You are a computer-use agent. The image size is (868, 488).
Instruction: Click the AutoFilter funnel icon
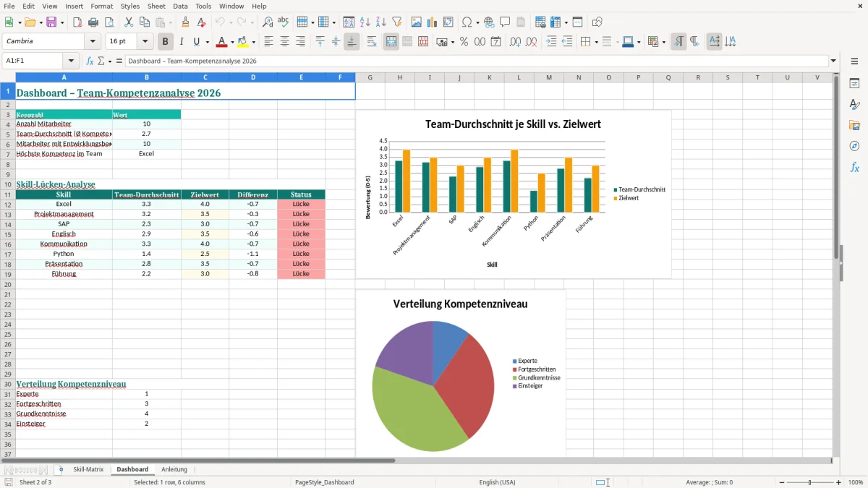pos(397,22)
